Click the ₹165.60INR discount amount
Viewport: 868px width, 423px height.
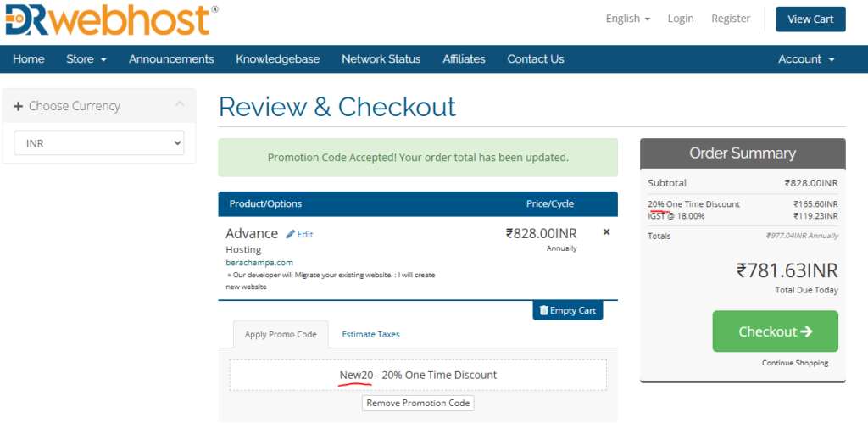click(815, 203)
